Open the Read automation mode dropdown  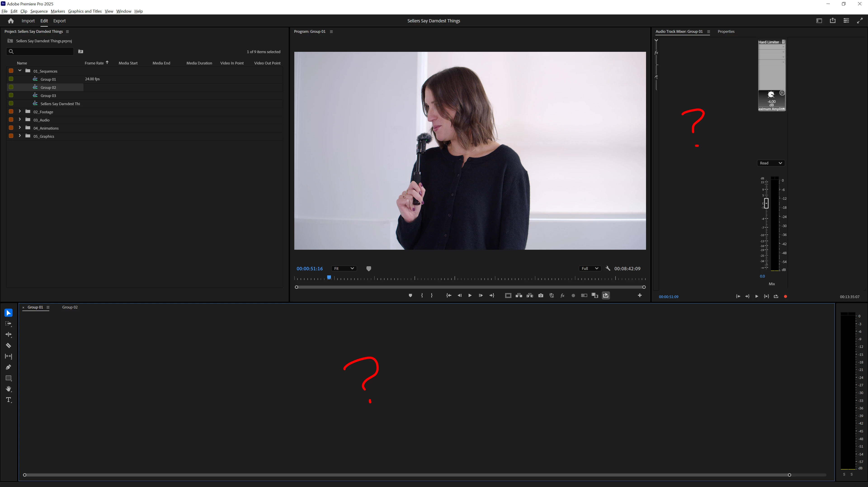point(771,163)
